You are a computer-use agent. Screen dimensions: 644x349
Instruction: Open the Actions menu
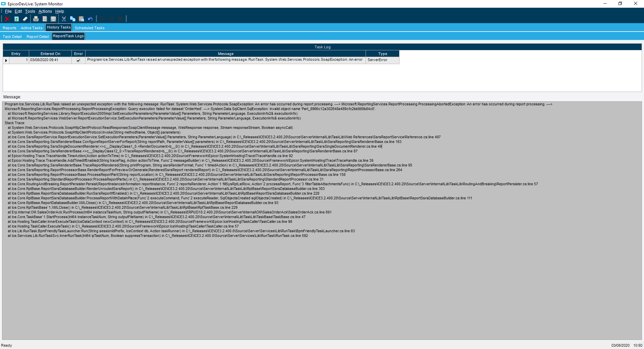tap(45, 11)
